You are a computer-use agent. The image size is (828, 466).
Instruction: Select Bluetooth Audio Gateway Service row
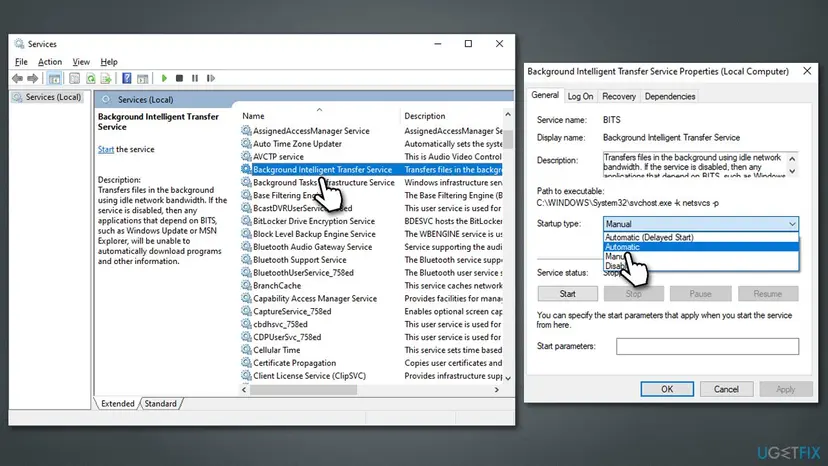click(x=371, y=247)
